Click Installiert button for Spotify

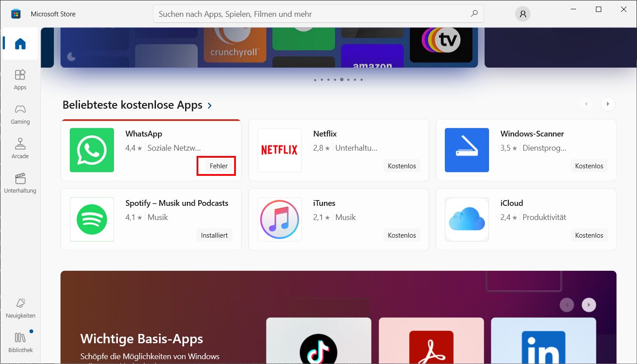click(x=214, y=235)
